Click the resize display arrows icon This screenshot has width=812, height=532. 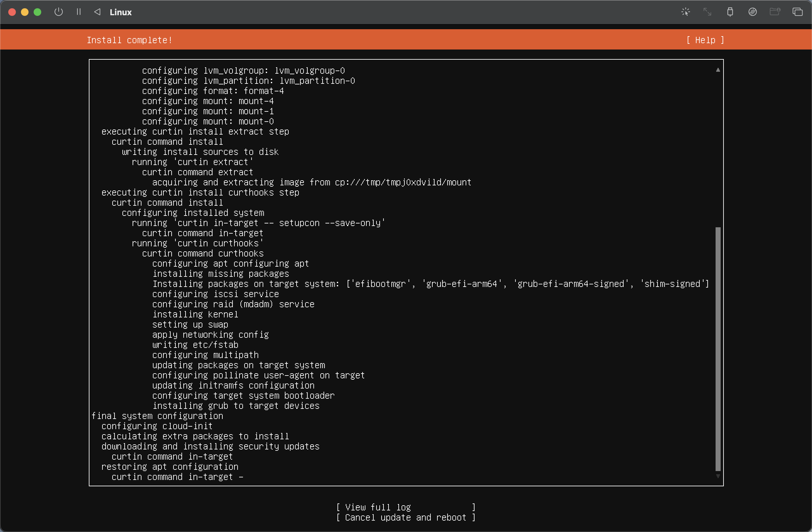(707, 12)
